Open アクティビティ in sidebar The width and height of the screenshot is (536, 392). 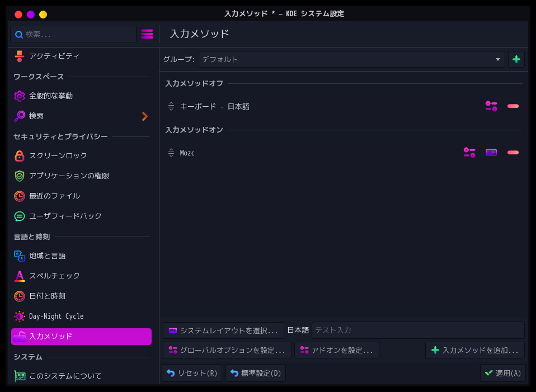pos(81,56)
